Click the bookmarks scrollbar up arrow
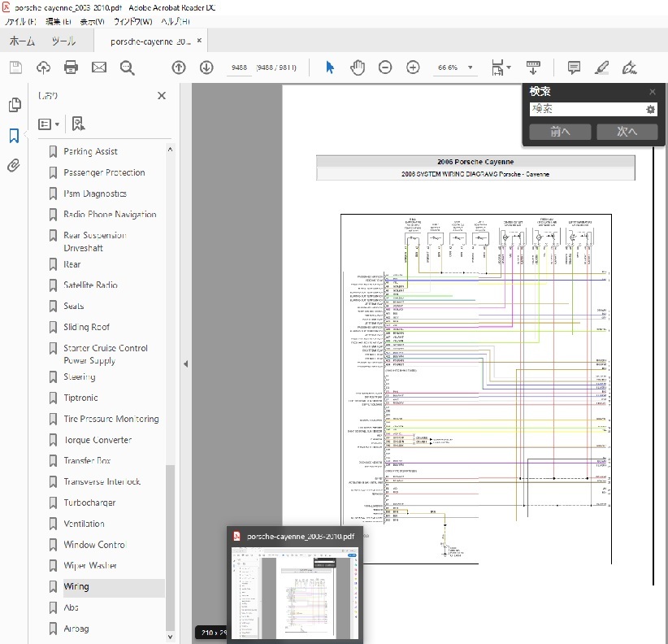This screenshot has height=644, width=668. [170, 150]
